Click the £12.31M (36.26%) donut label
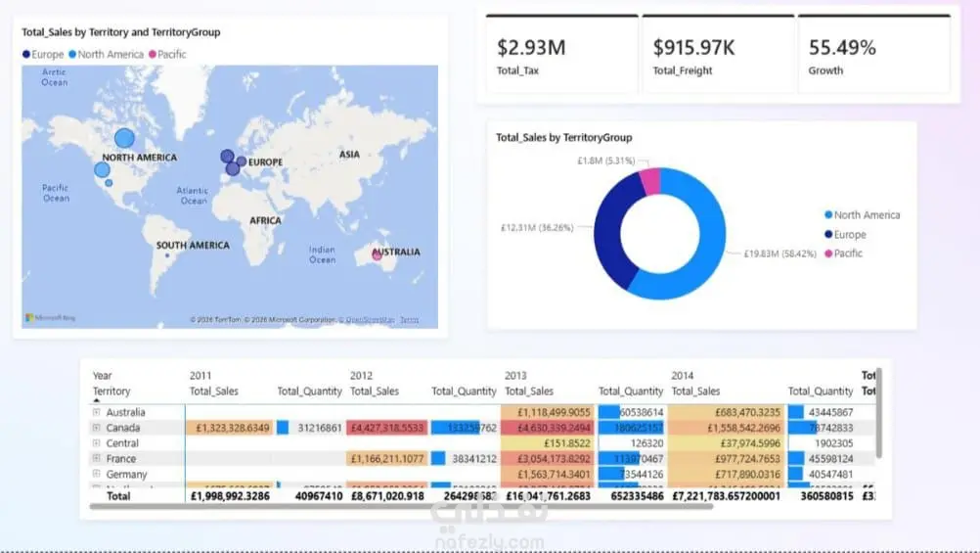 click(537, 228)
